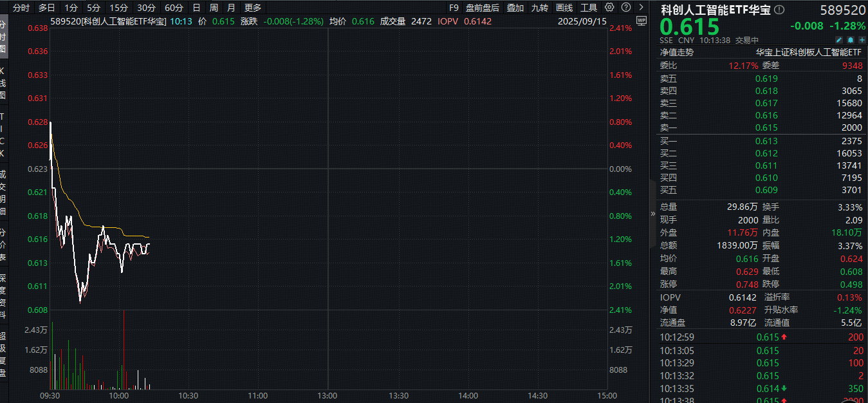Open the 工具 tools menu
The height and width of the screenshot is (403, 868).
pos(589,8)
